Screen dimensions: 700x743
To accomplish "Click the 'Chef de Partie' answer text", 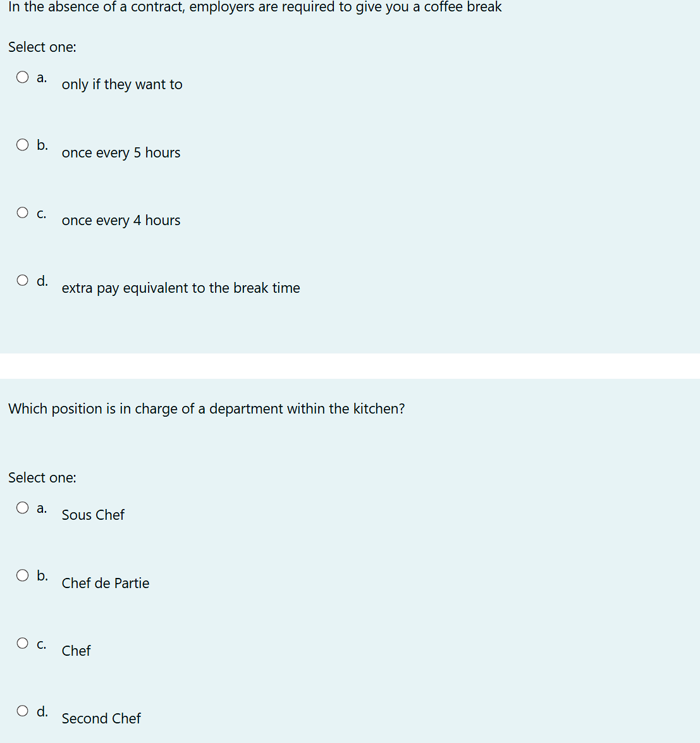I will point(105,583).
